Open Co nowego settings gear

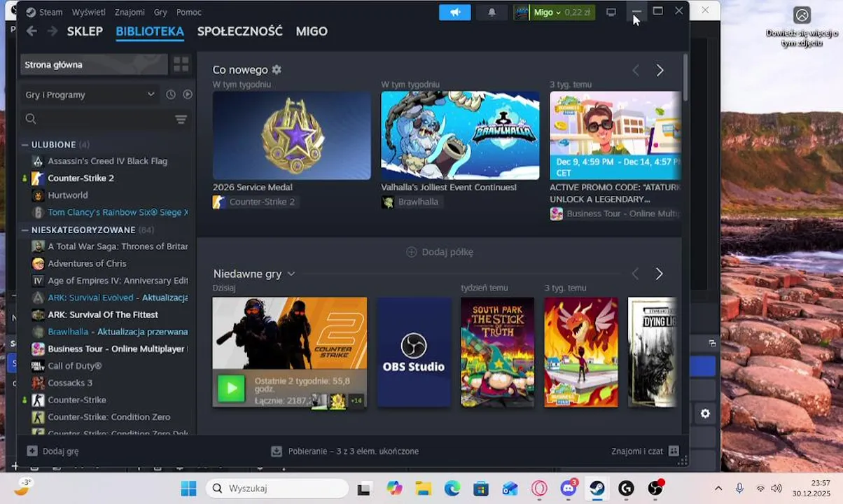point(277,70)
